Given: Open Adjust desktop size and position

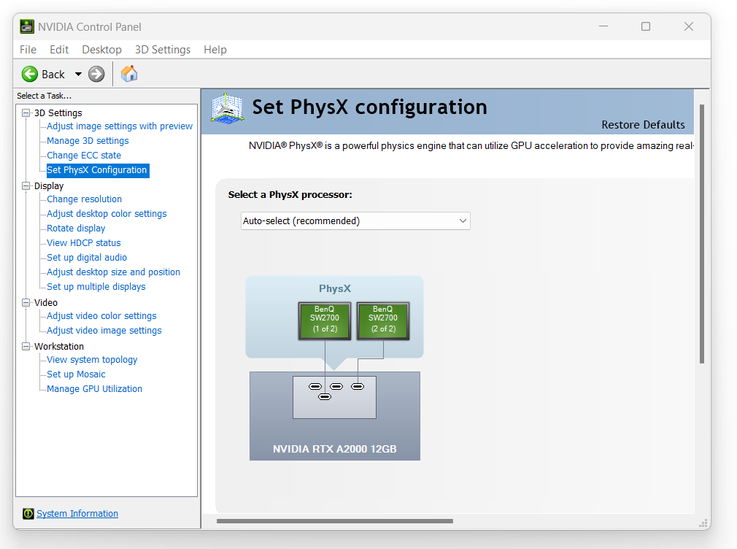Looking at the screenshot, I should 113,272.
